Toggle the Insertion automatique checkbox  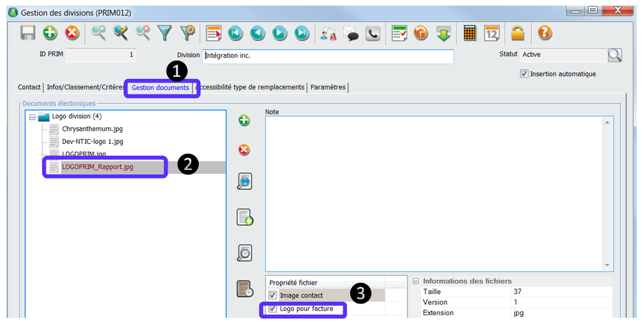tap(525, 74)
